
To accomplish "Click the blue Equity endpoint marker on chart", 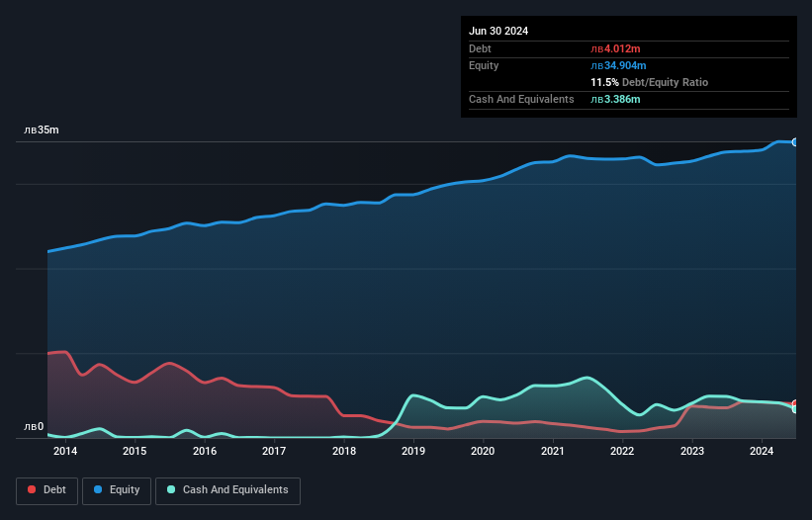I will coord(795,142).
